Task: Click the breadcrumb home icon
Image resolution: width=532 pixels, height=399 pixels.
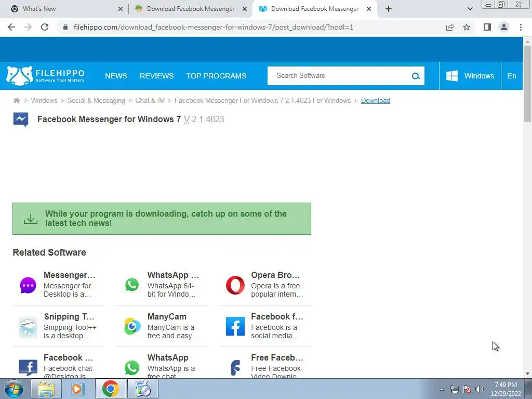Action: point(16,100)
